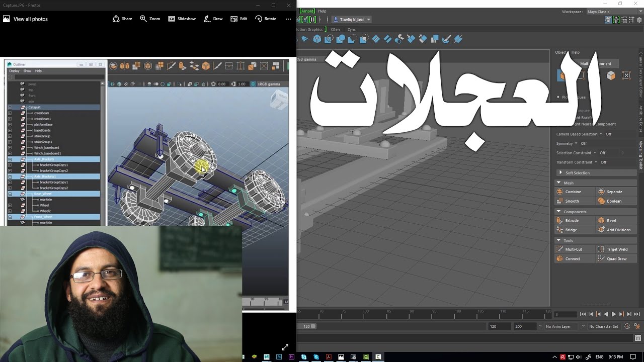Activate the Bevel tool
644x362 pixels.
pos(616,220)
